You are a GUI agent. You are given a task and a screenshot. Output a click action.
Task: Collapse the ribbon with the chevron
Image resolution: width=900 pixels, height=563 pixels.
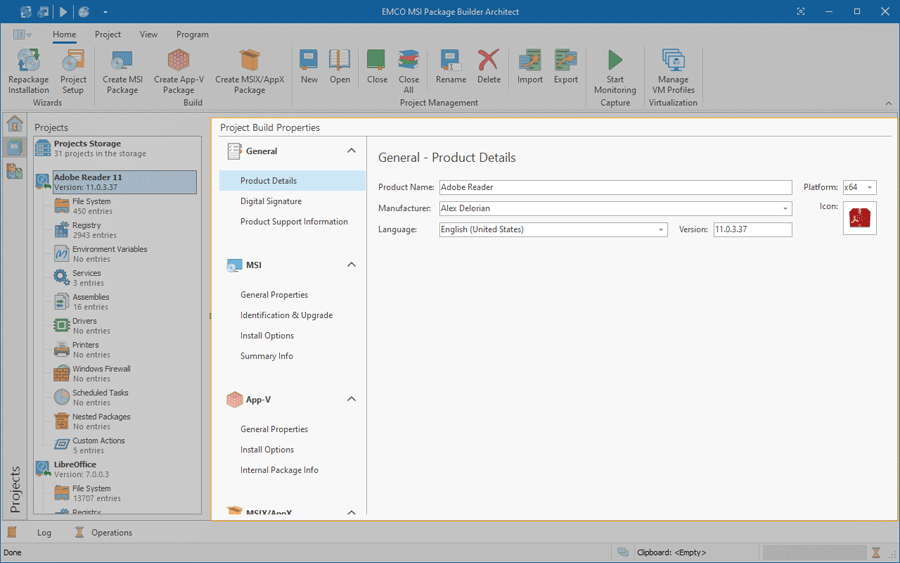[x=889, y=103]
